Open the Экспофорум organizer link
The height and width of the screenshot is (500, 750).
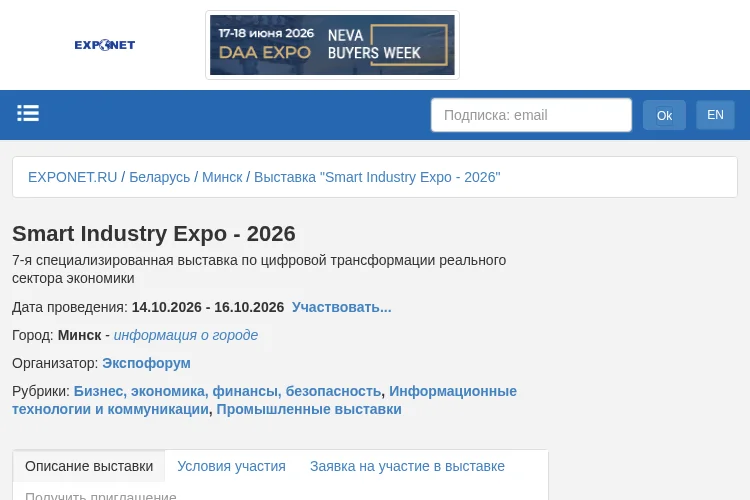(146, 363)
